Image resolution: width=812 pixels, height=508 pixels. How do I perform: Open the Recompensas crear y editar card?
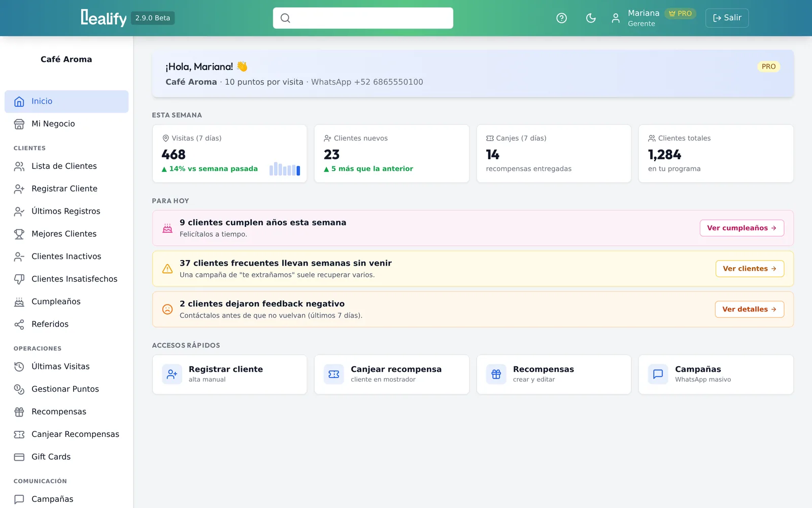554,374
